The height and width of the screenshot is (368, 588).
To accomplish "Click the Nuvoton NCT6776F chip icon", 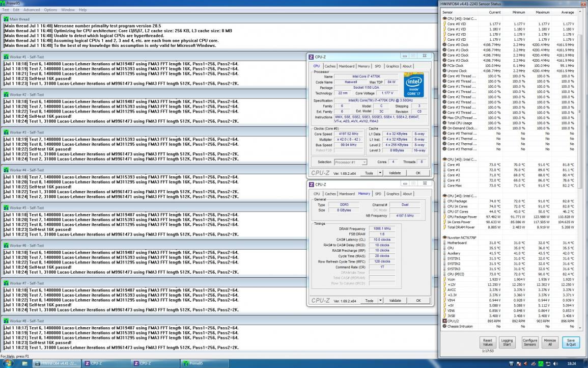I will tap(444, 238).
